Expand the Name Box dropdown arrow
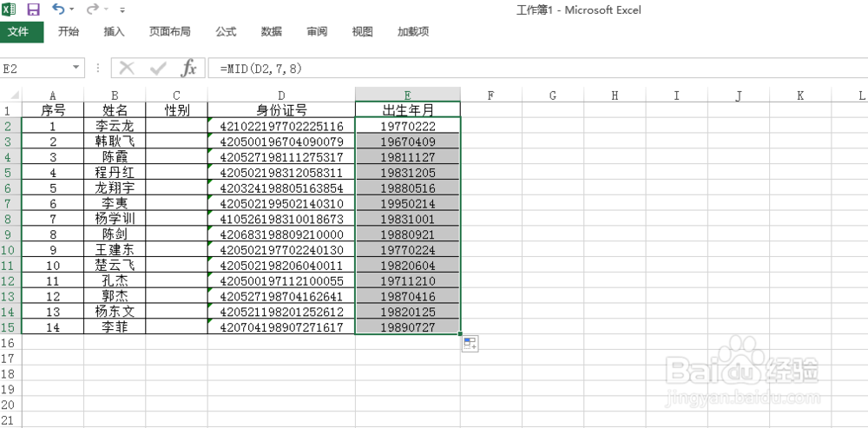The image size is (868, 428). coord(76,68)
